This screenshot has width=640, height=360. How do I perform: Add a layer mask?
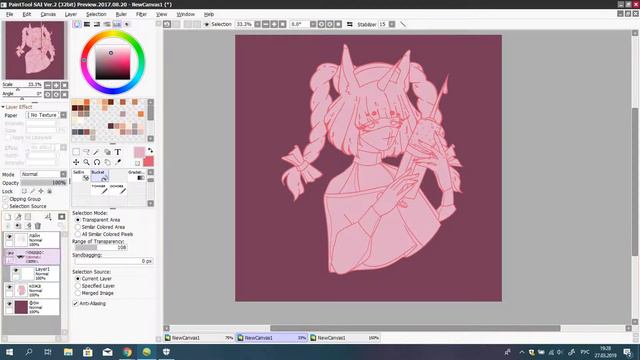[x=62, y=217]
